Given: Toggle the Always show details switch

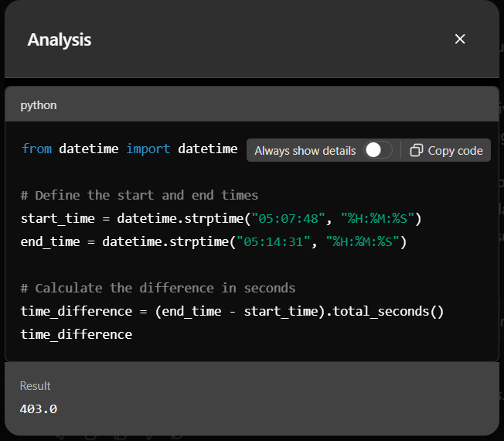Looking at the screenshot, I should coord(378,150).
